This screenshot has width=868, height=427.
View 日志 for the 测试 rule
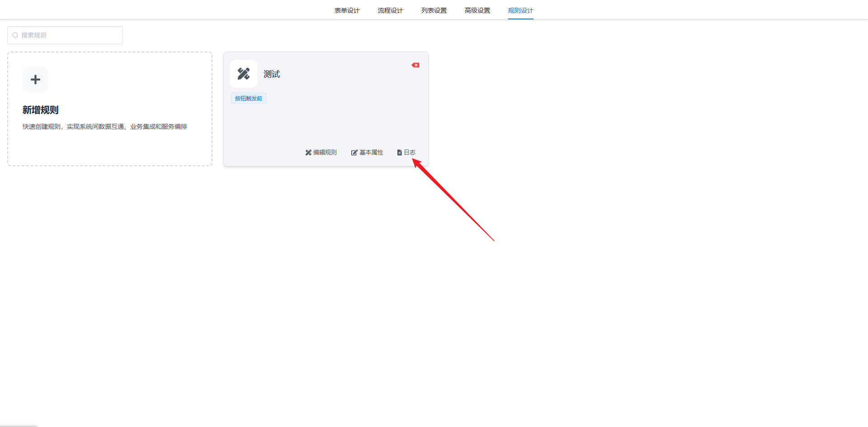(410, 153)
